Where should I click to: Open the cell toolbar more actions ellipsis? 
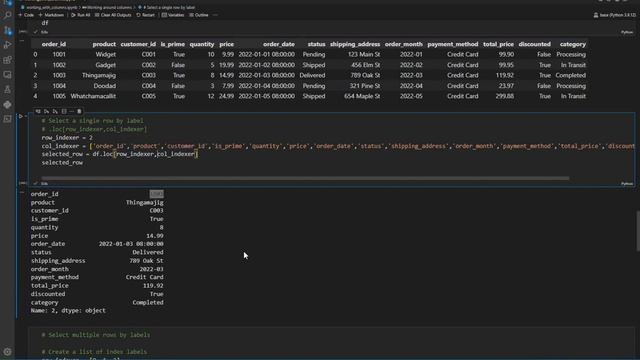pos(71,111)
